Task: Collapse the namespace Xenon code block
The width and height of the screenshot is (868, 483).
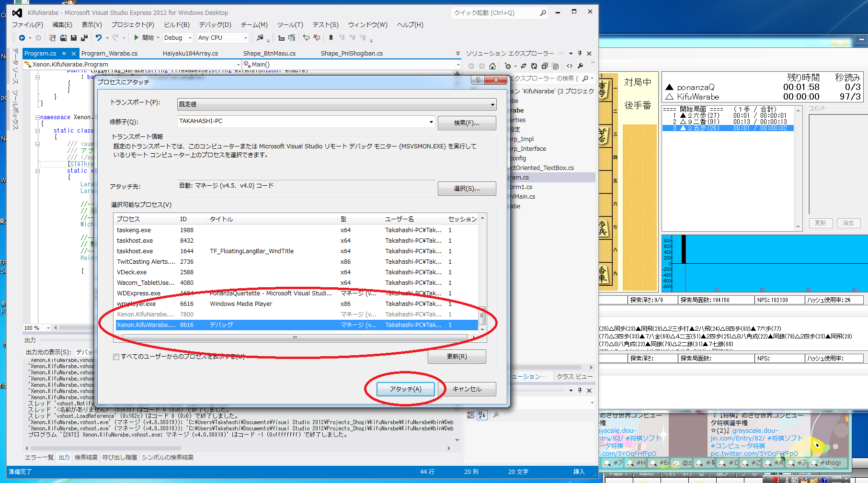Action: coord(37,117)
